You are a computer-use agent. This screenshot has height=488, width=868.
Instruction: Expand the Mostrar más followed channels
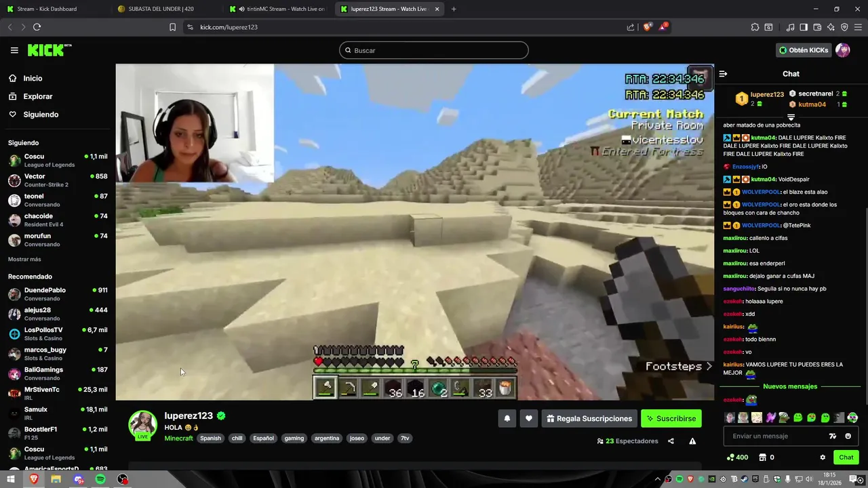pos(24,260)
